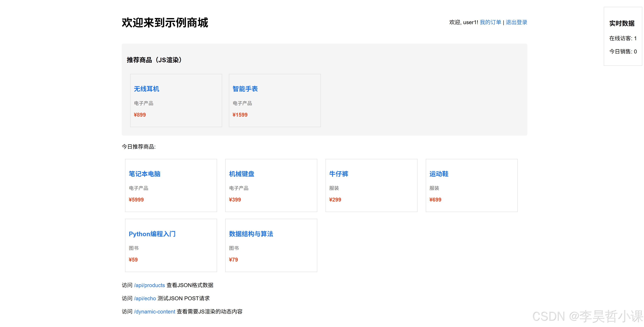Open the Python编程入门 book page

tap(152, 234)
